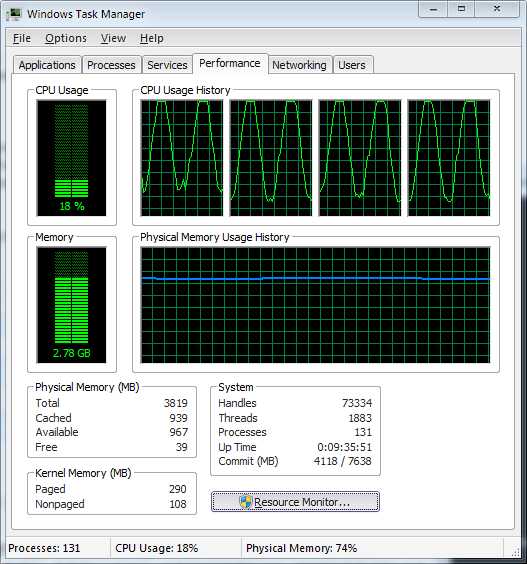
Task: Click the CPU Usage 18 % meter
Action: coord(72,158)
